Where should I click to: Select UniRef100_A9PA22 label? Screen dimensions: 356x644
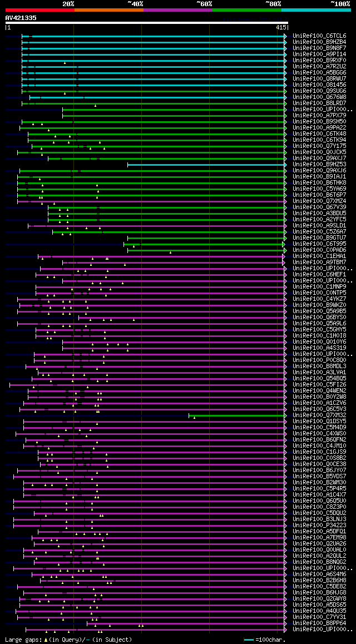tap(319, 128)
